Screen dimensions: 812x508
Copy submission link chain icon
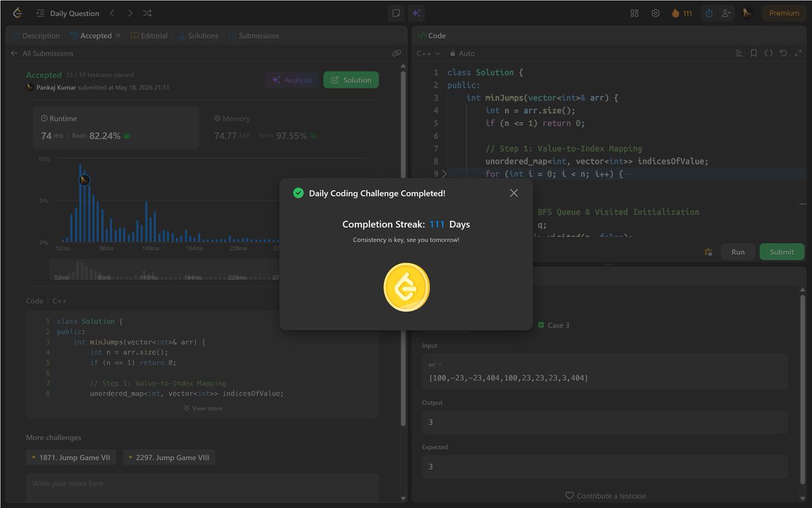pyautogui.click(x=397, y=53)
